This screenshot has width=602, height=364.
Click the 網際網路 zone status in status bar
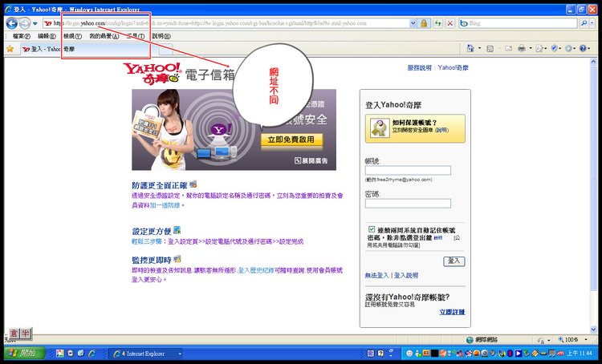(482, 340)
